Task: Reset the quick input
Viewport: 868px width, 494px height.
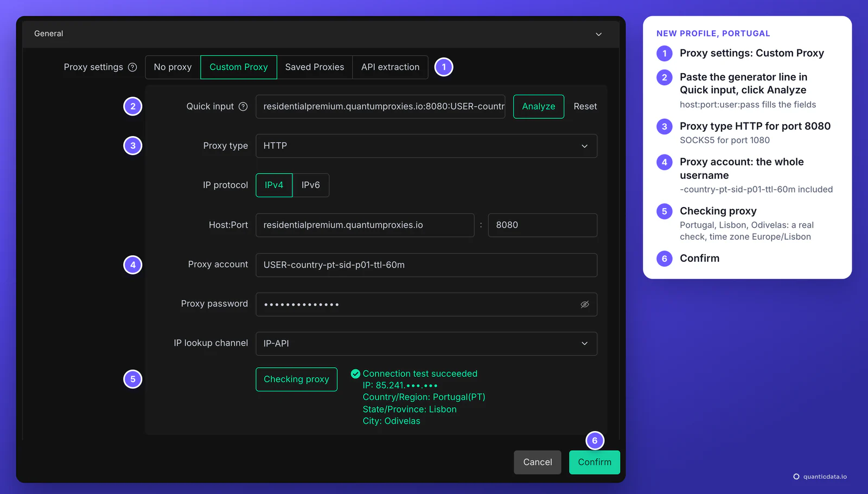Action: coord(585,107)
